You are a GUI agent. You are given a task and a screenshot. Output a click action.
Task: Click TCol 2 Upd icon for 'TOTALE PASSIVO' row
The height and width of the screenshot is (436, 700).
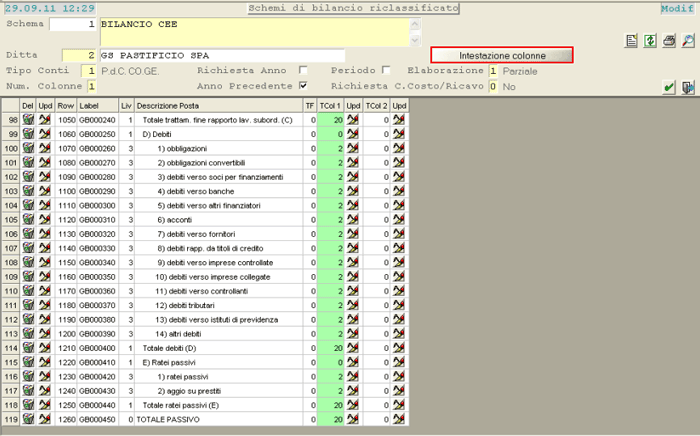coord(400,418)
